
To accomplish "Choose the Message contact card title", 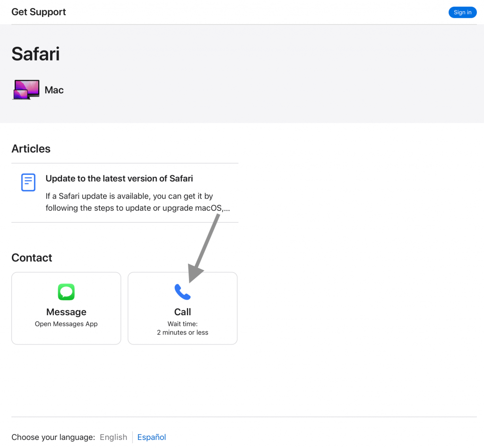I will [x=66, y=311].
